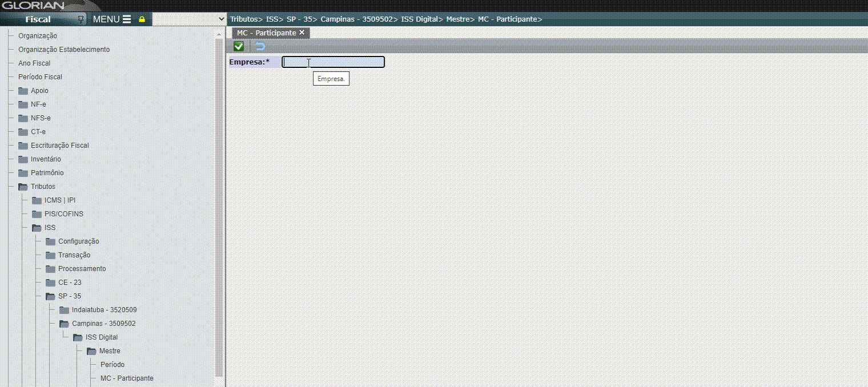Select the Indaiatuba - 3520509 folder icon
The image size is (868, 387).
pos(65,310)
